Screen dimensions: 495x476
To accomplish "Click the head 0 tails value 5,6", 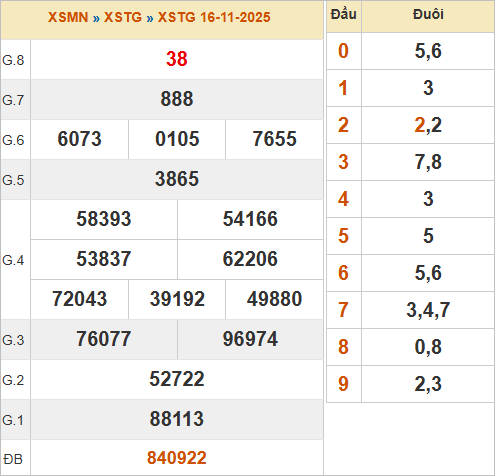I will pyautogui.click(x=428, y=51).
